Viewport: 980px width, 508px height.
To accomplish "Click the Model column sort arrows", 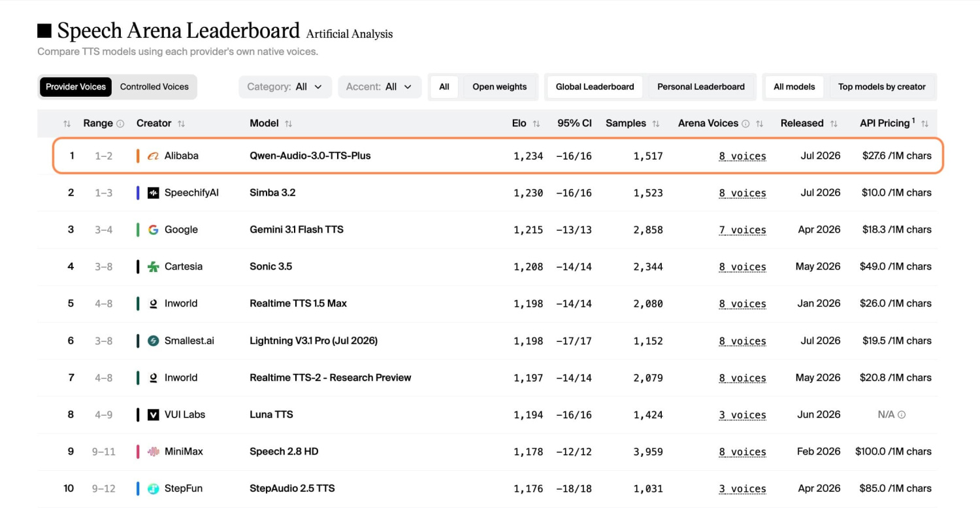I will pyautogui.click(x=288, y=124).
